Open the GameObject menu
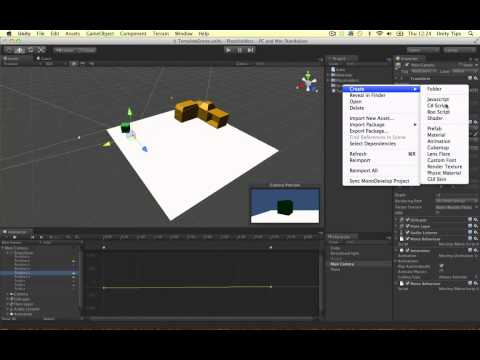Image resolution: width=480 pixels, height=360 pixels. point(100,34)
